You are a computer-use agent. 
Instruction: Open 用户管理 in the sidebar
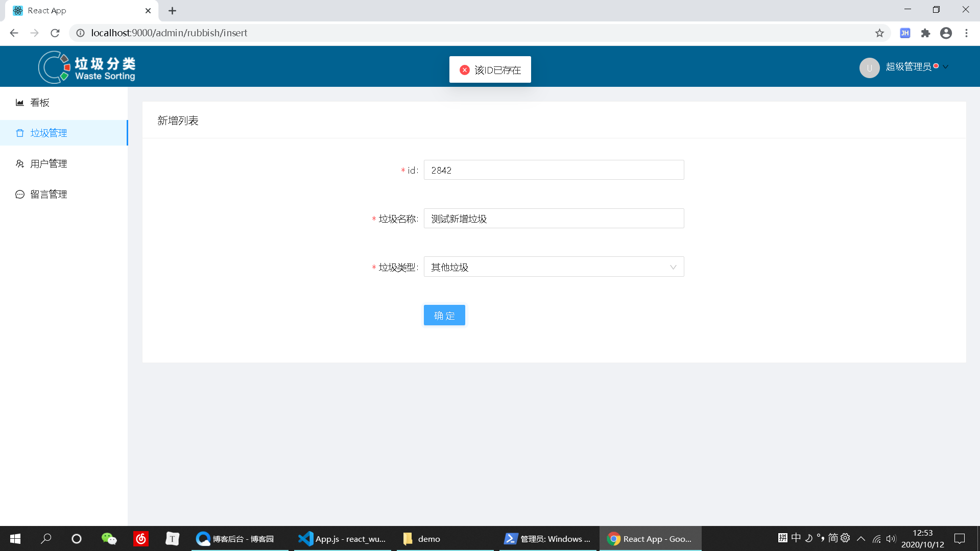pyautogui.click(x=64, y=163)
